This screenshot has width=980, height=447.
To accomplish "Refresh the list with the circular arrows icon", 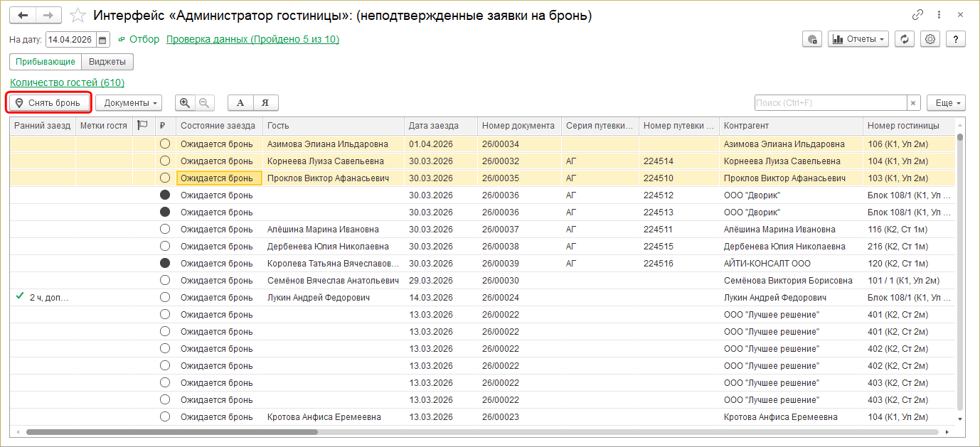I will point(905,39).
